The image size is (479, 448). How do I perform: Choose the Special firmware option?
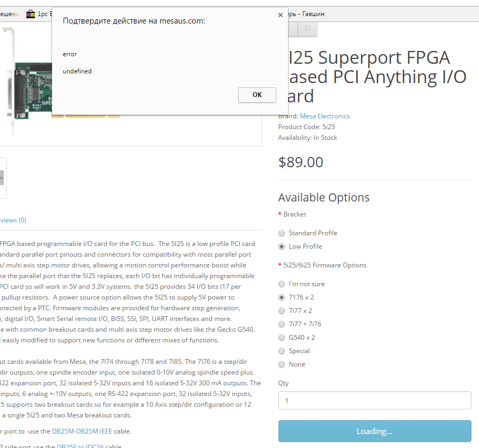pyautogui.click(x=282, y=351)
